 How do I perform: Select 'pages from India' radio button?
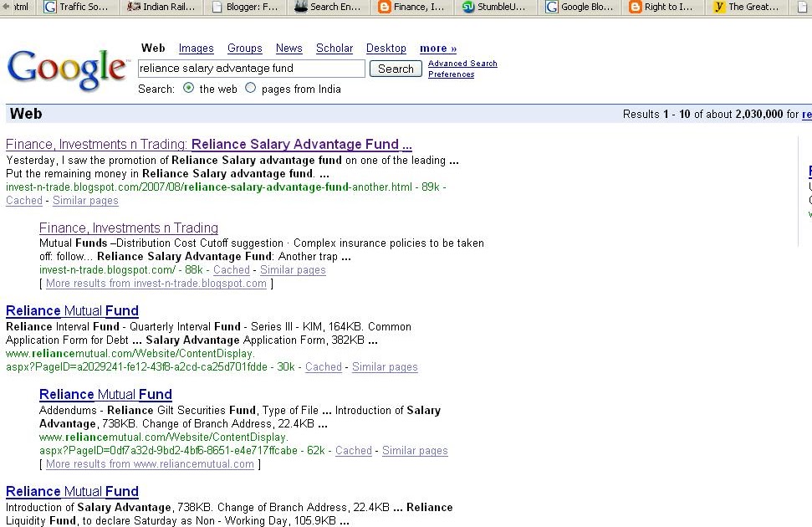[251, 88]
